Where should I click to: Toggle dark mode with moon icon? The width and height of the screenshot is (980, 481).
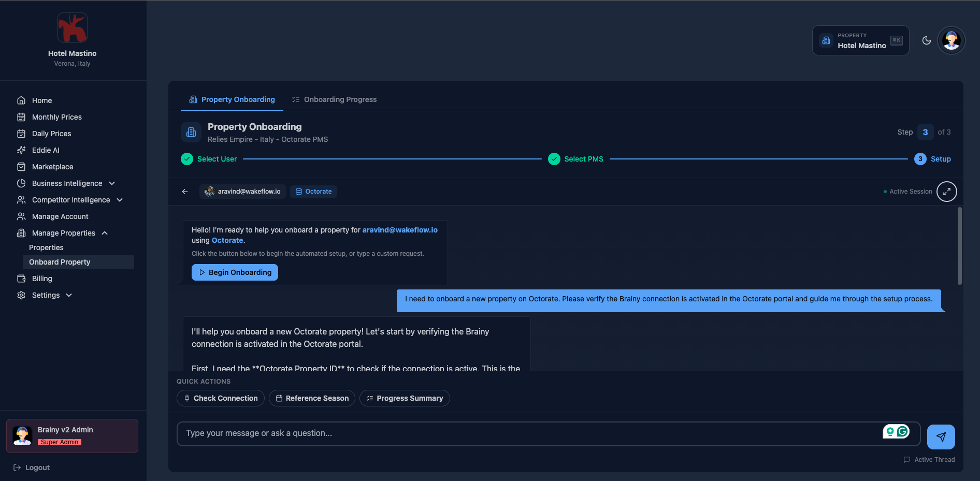pyautogui.click(x=927, y=40)
